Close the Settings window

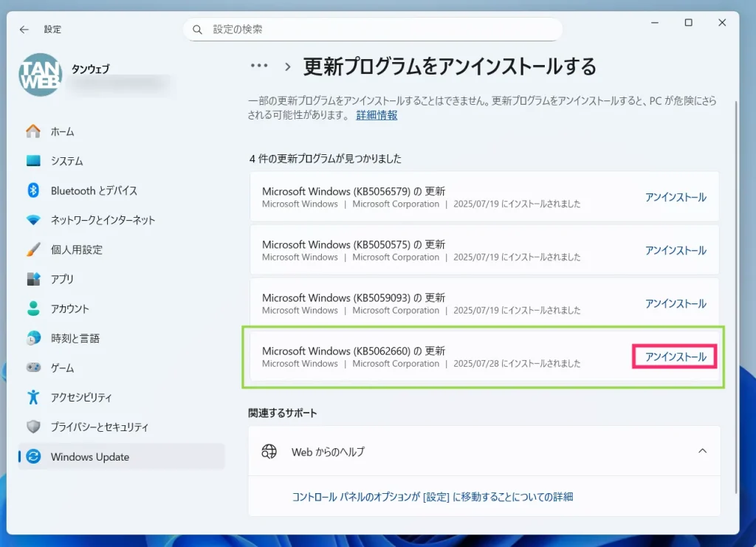point(722,23)
